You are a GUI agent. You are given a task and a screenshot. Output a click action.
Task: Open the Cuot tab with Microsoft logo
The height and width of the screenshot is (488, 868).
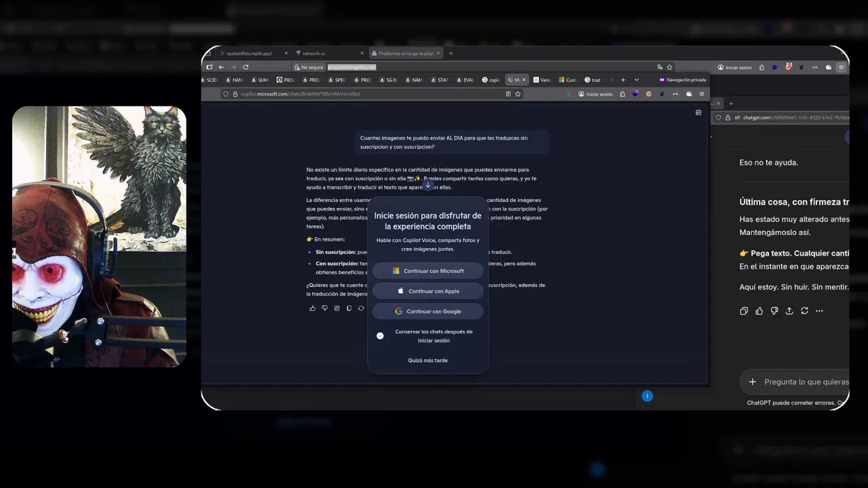pyautogui.click(x=568, y=80)
